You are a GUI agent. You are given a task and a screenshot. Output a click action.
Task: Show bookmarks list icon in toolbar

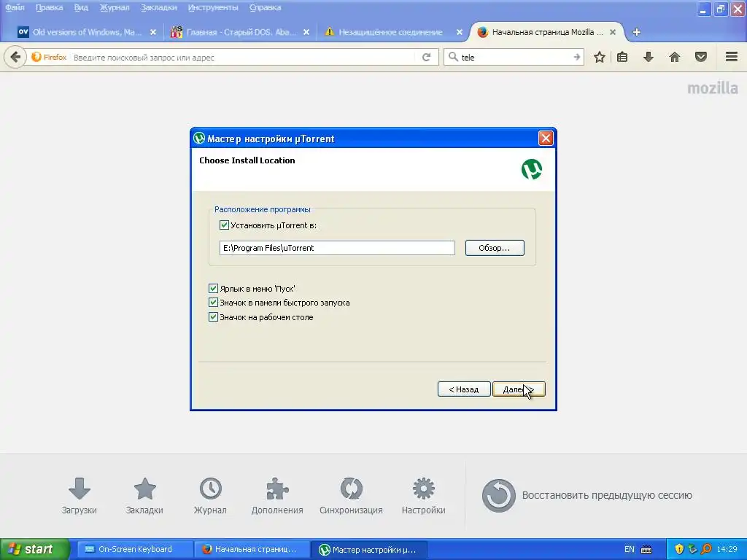pyautogui.click(x=622, y=57)
